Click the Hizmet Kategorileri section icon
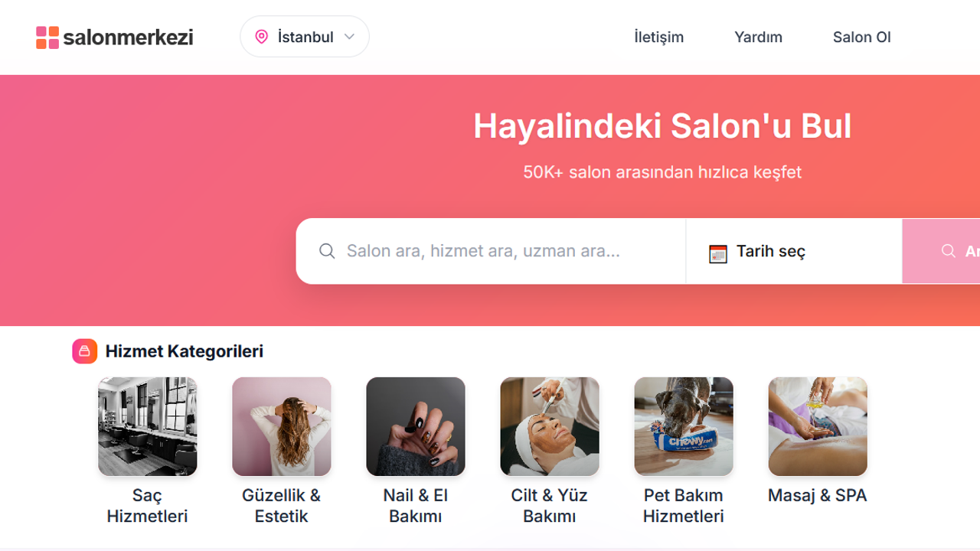The width and height of the screenshot is (980, 551). [85, 351]
